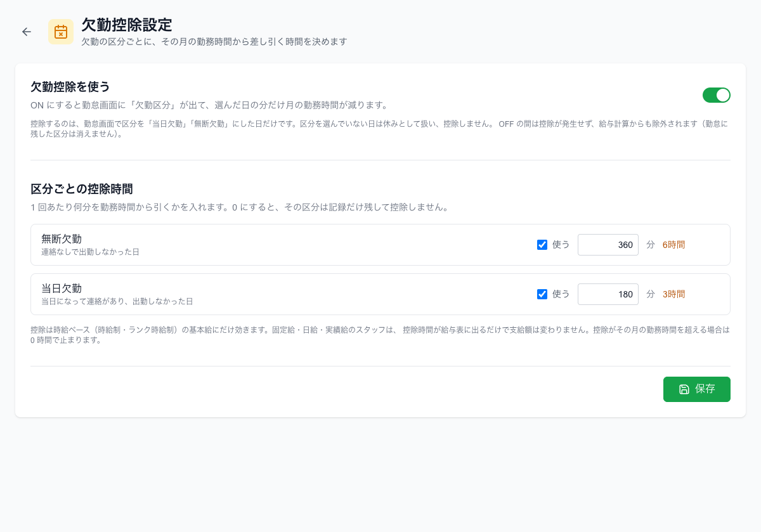
Task: Click the 当日になって連絡があり、出勤しなかった日 description
Action: [x=117, y=301]
